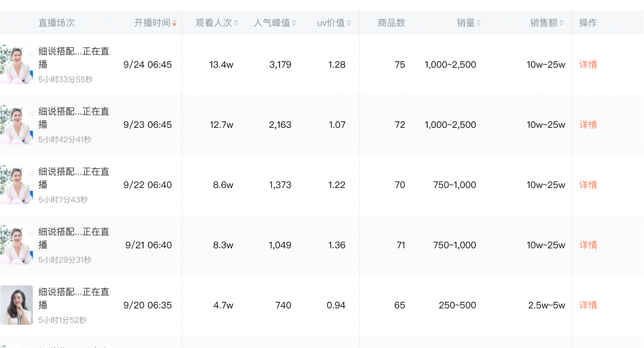Click the 直播场次 column header
Screen dimensions: 644x348
pyautogui.click(x=57, y=23)
